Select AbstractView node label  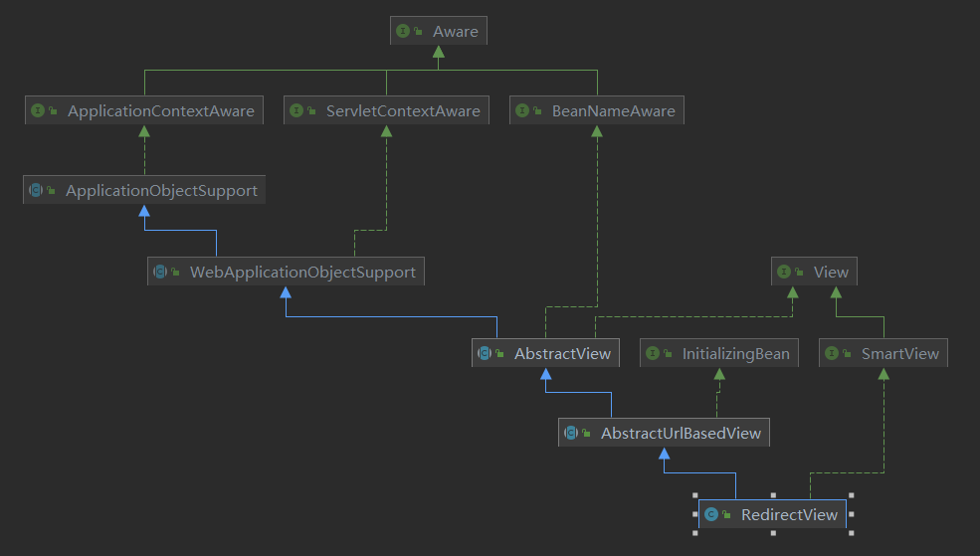tap(562, 353)
